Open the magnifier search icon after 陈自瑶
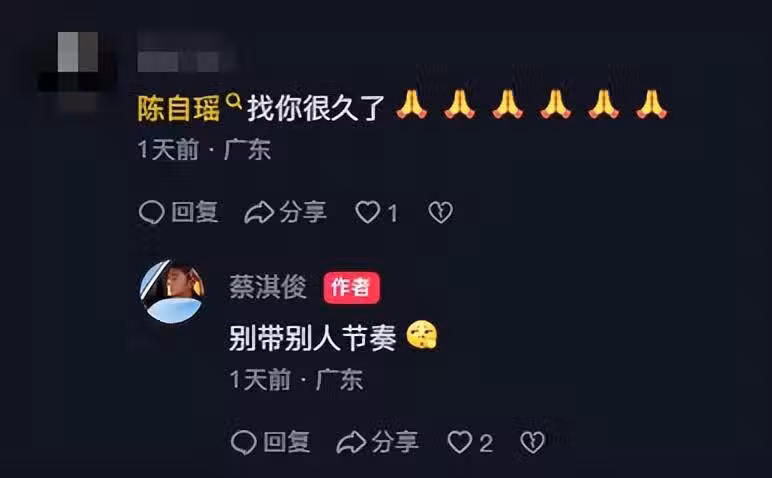 234,101
